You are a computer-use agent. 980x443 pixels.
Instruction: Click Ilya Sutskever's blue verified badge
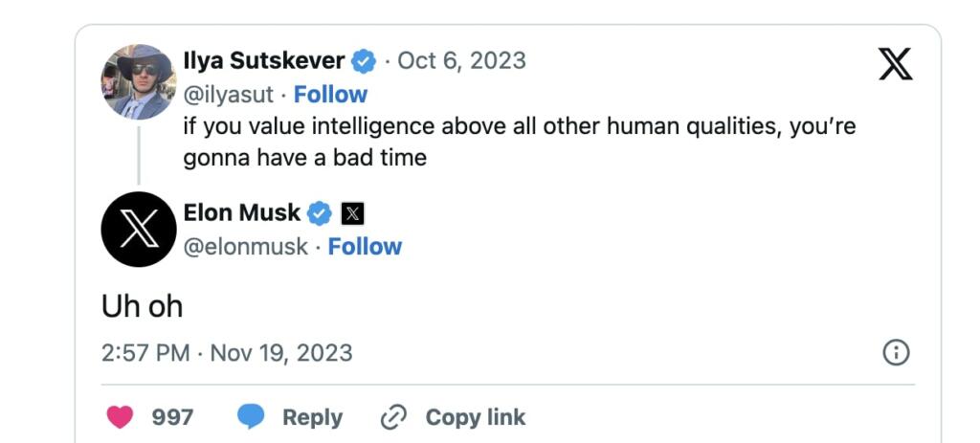click(365, 61)
